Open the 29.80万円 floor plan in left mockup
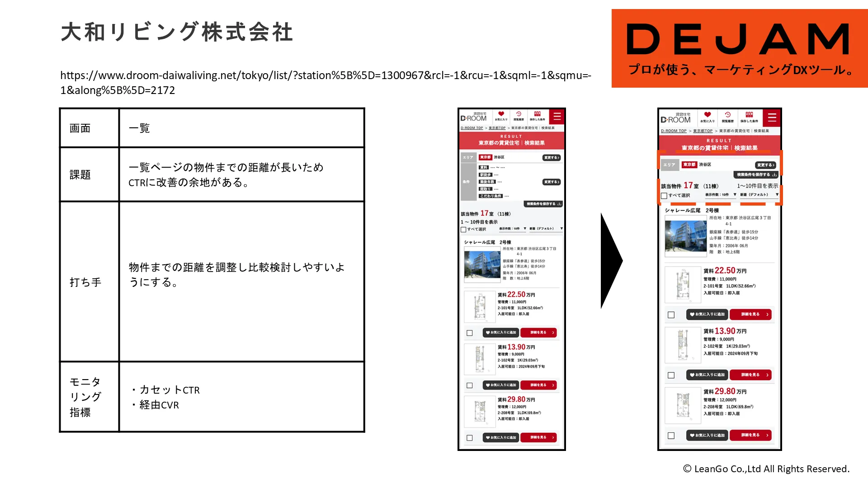 [x=480, y=412]
